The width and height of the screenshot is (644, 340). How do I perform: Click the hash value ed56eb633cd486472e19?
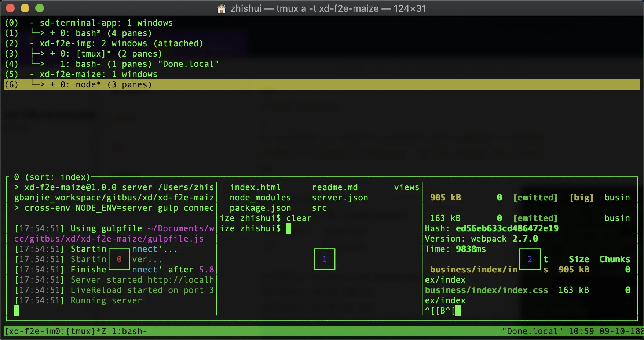pos(507,228)
